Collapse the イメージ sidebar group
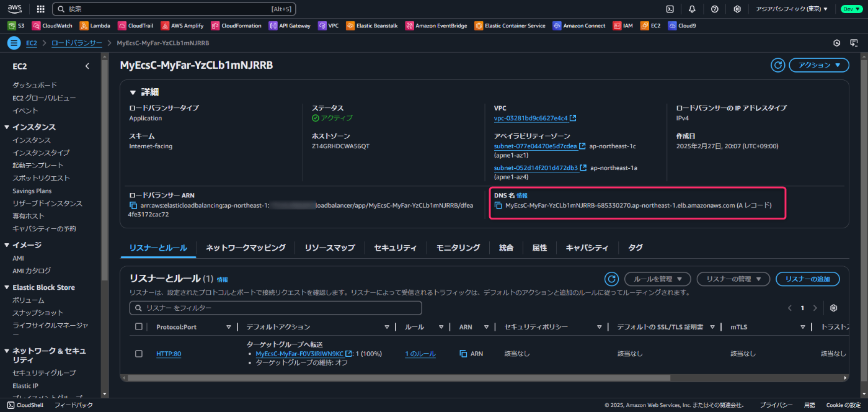This screenshot has width=868, height=412. 7,245
